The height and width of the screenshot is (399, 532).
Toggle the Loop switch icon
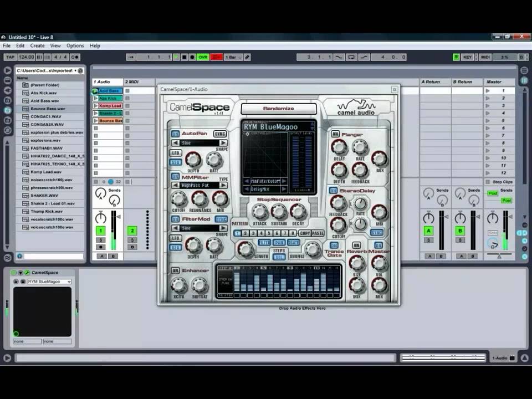click(x=351, y=57)
